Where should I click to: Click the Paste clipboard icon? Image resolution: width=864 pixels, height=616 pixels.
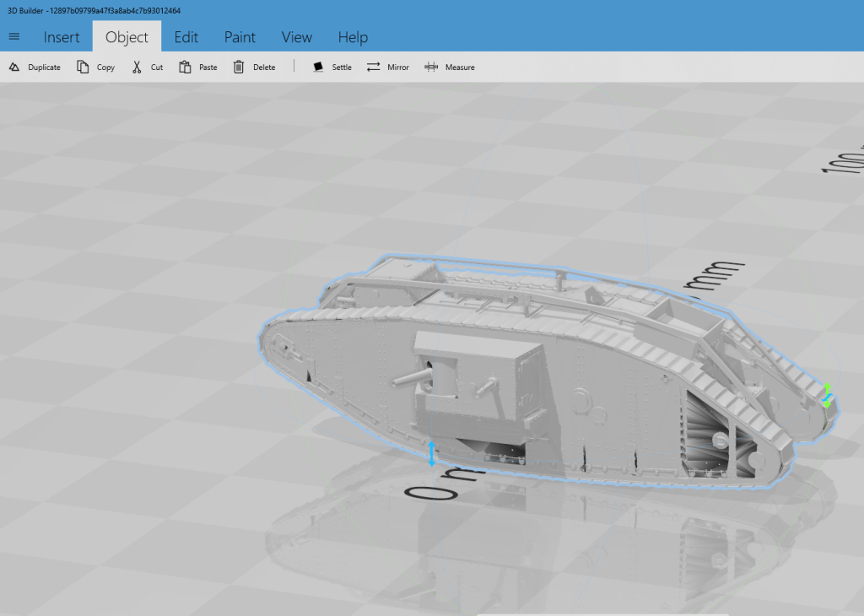[x=185, y=67]
